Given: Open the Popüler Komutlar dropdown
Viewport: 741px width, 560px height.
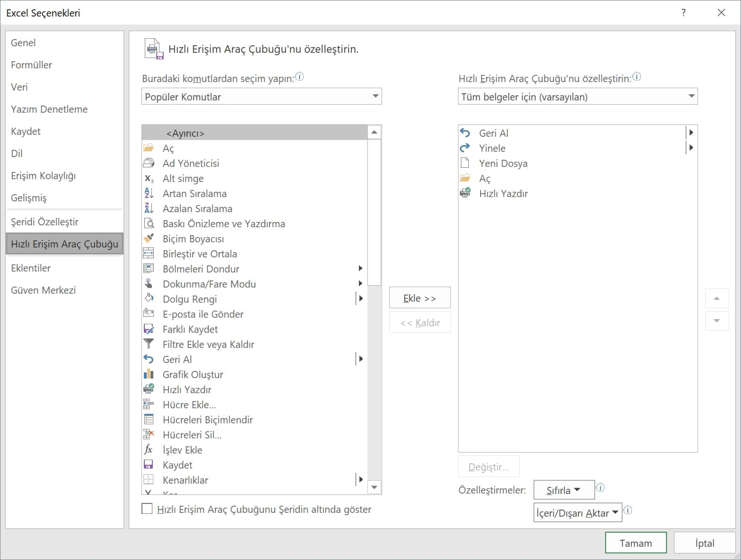Looking at the screenshot, I should tap(261, 97).
